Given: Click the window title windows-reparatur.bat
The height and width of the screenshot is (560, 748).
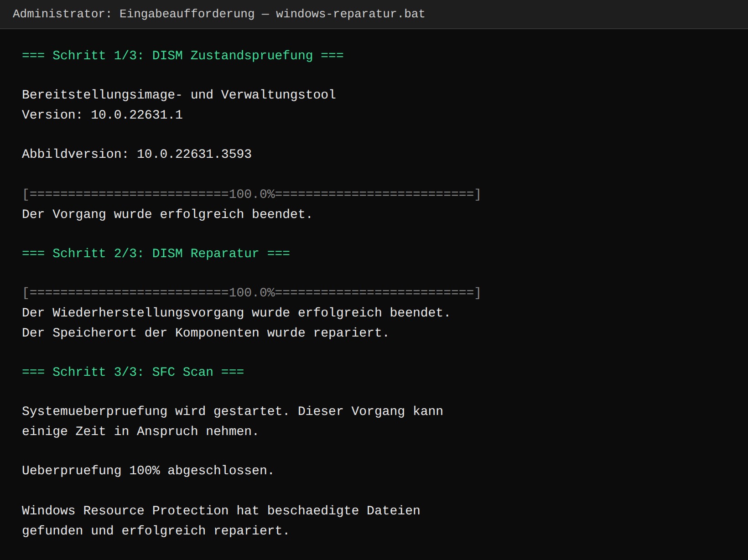Looking at the screenshot, I should (x=350, y=14).
